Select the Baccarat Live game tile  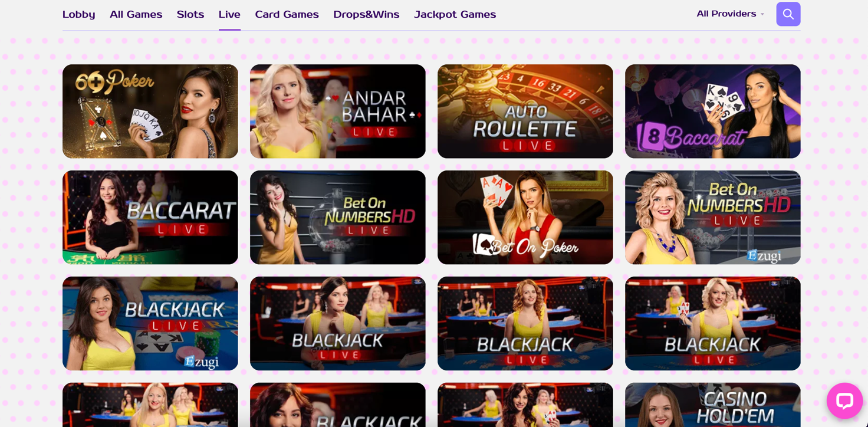pyautogui.click(x=150, y=218)
